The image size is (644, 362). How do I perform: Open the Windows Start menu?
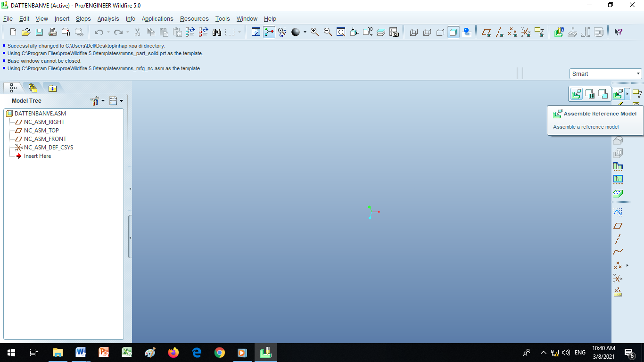(x=11, y=352)
